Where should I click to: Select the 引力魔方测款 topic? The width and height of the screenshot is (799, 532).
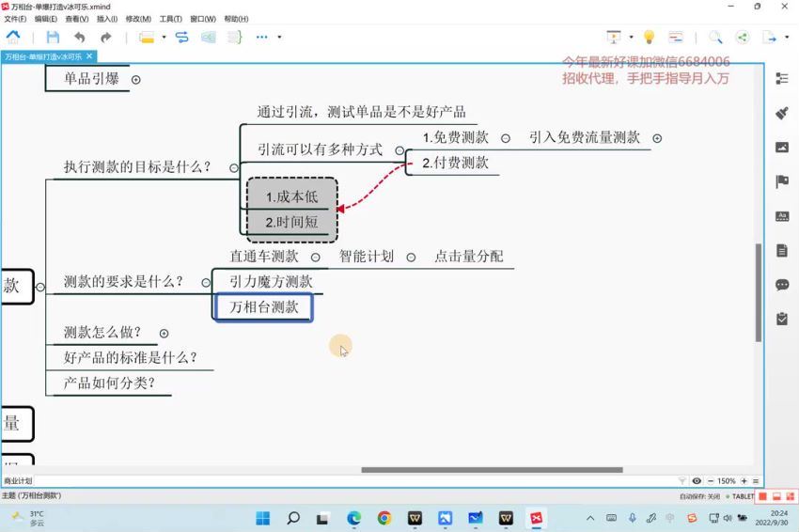click(x=271, y=281)
